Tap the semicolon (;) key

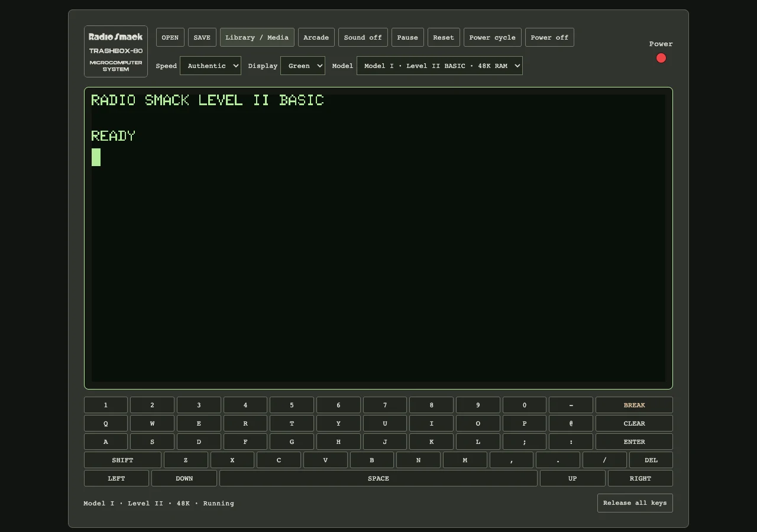point(525,442)
